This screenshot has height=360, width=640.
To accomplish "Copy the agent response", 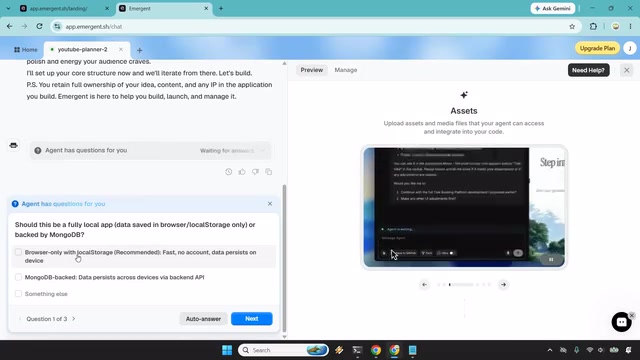I will pyautogui.click(x=269, y=172).
